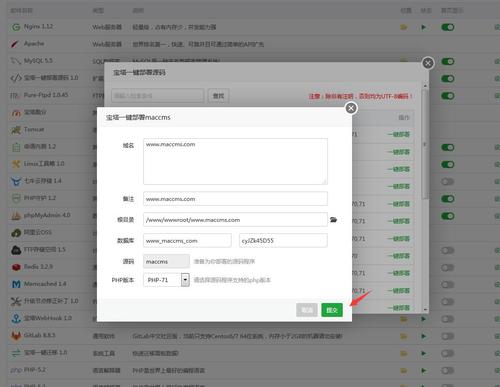Click the 宝塔WebHook anchor icon
This screenshot has width=500, height=387.
coord(16,319)
